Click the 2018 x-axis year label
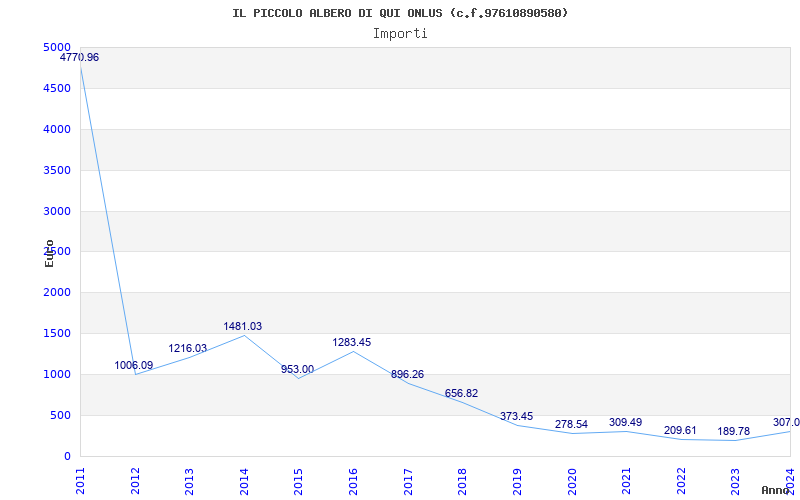 click(463, 482)
